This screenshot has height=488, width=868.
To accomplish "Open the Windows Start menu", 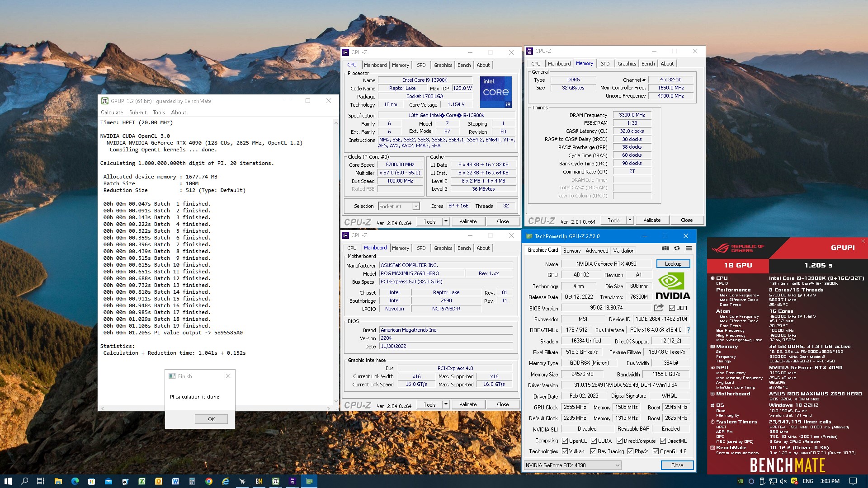I will tap(8, 481).
